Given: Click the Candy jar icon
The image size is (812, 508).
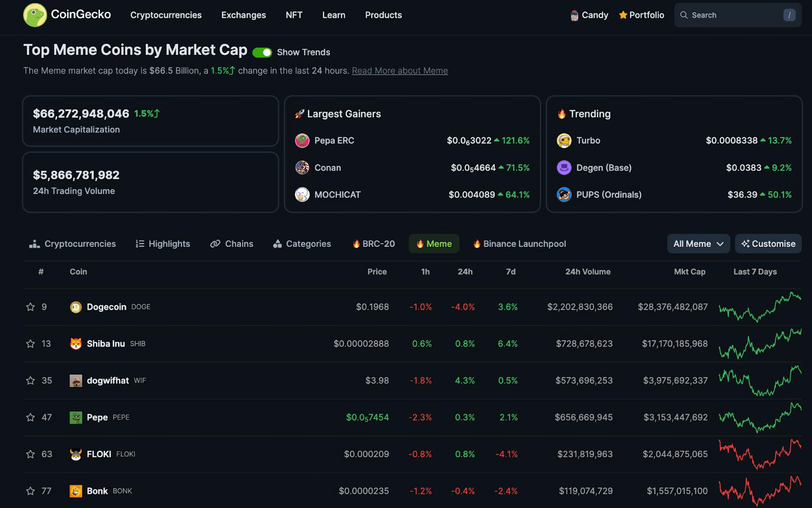Looking at the screenshot, I should pos(574,15).
